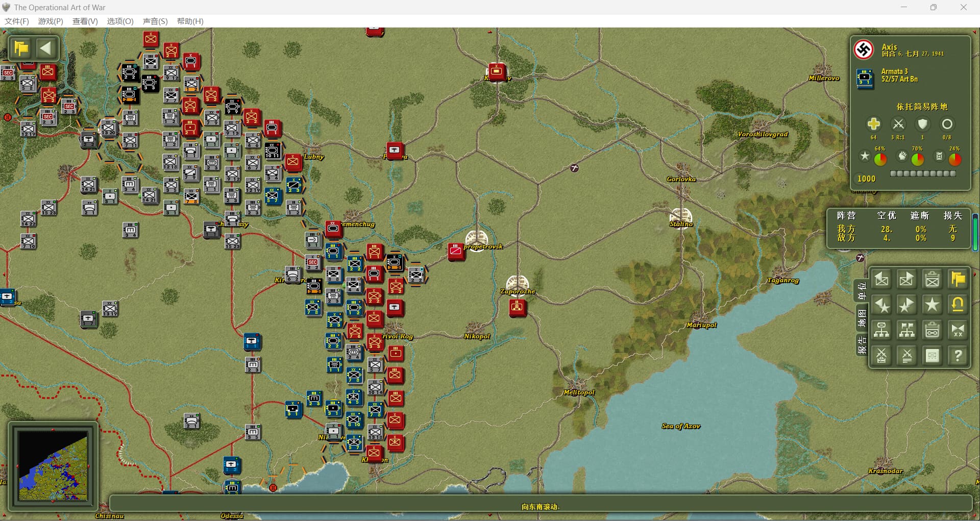Click the yellow plus health icon
The height and width of the screenshot is (521, 980).
873,124
